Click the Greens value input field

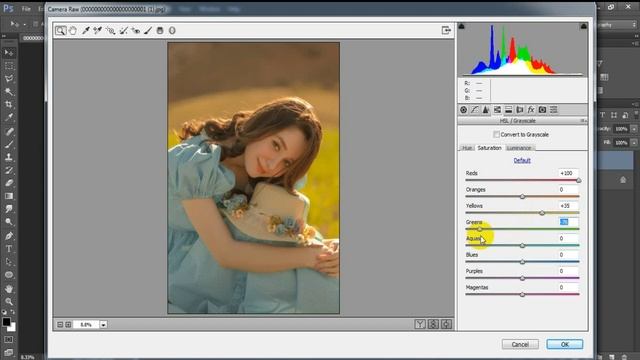[569, 222]
